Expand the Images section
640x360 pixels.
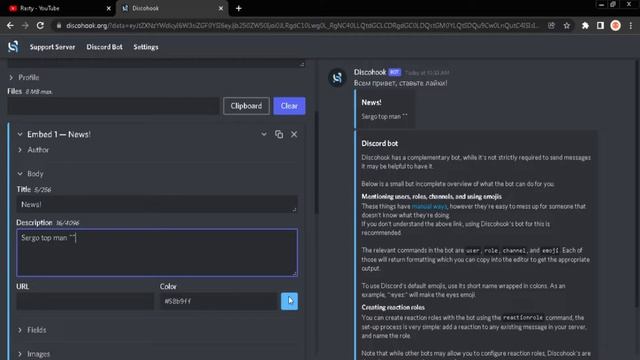34,353
